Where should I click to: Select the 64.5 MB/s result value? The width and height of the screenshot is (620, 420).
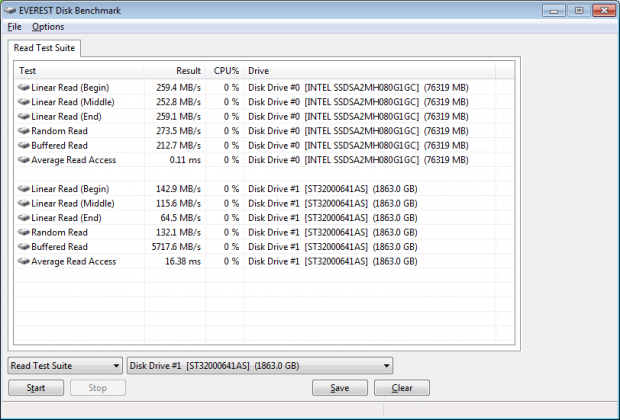coord(181,218)
